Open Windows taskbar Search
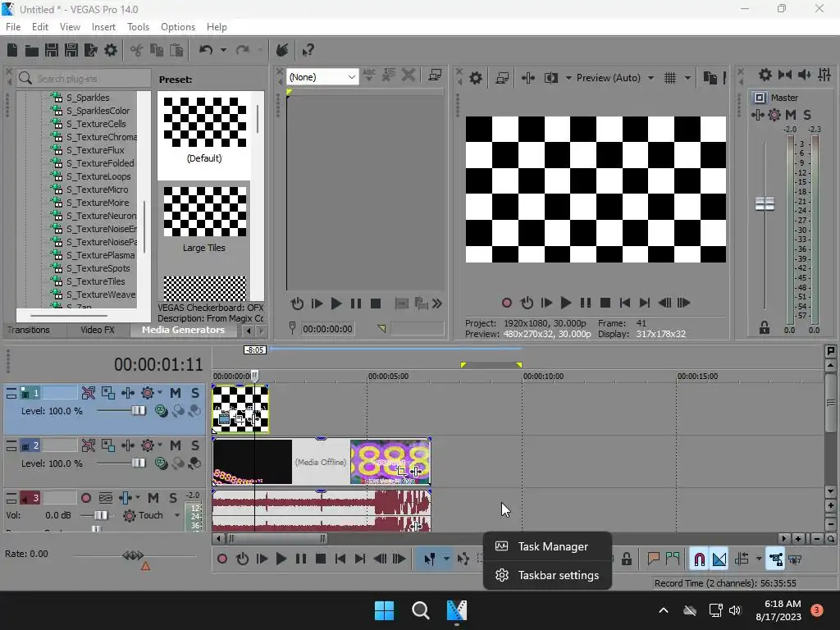Screen dimensions: 840x630 click(x=421, y=610)
